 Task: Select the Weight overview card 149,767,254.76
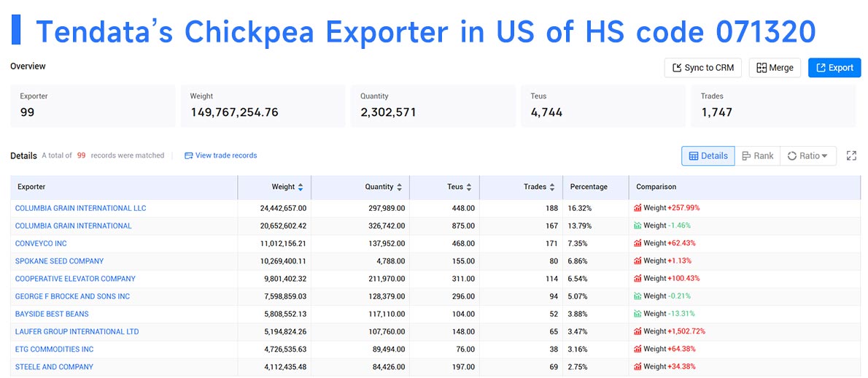point(263,106)
